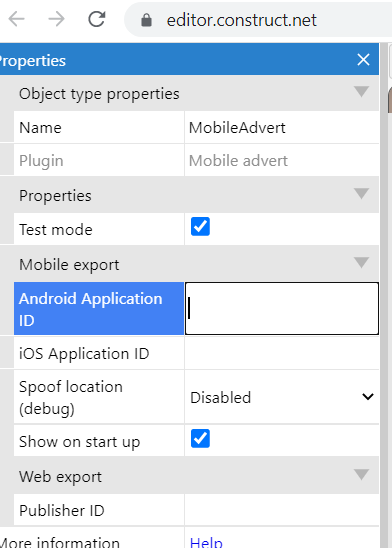This screenshot has width=392, height=548.
Task: Click the Android Application ID text field
Action: click(282, 309)
